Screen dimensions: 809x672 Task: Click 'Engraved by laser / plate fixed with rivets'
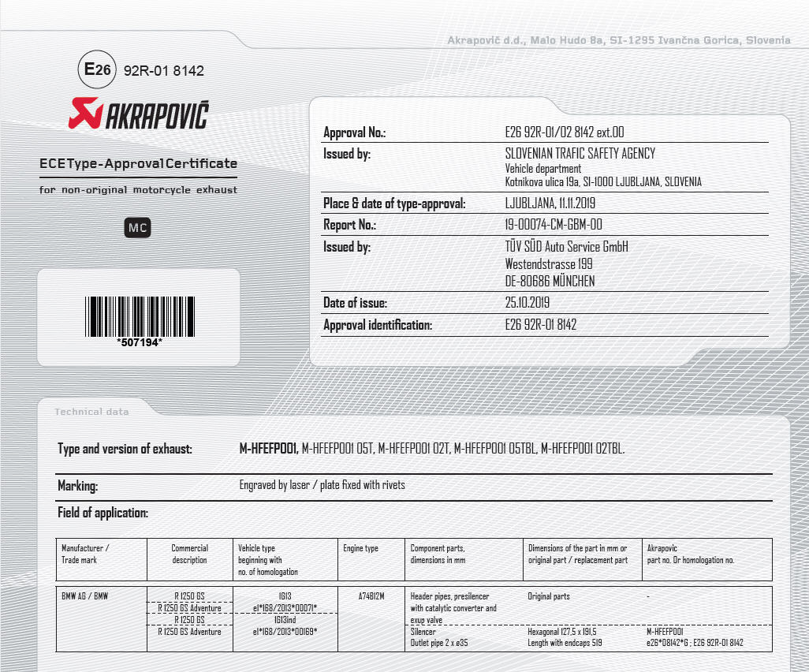(x=322, y=484)
